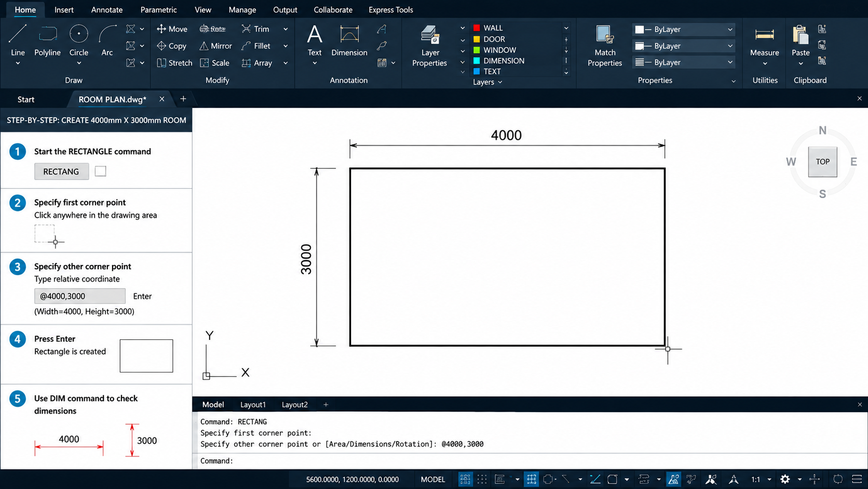Open the Annotate ribbon tab
This screenshot has height=489, width=868.
[107, 10]
